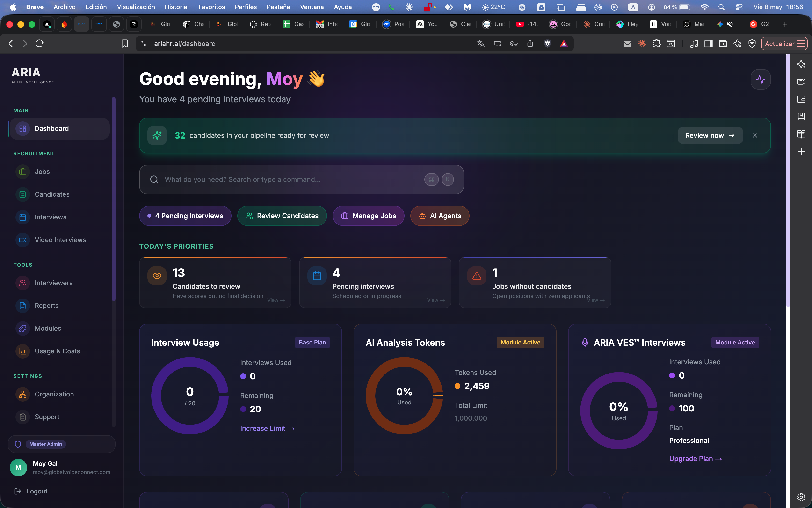The image size is (812, 508).
Task: Open Video Interviews in the sidebar
Action: pyautogui.click(x=59, y=240)
